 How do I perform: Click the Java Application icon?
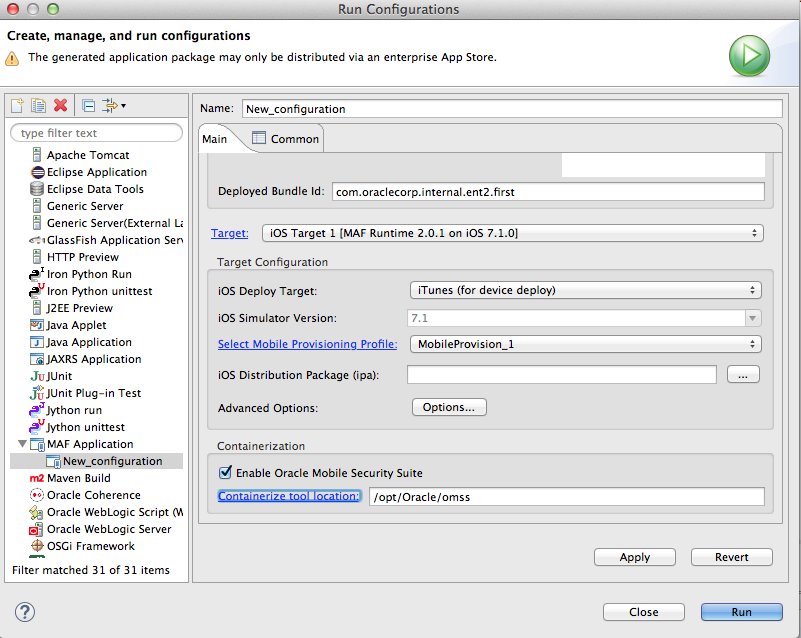pyautogui.click(x=37, y=342)
